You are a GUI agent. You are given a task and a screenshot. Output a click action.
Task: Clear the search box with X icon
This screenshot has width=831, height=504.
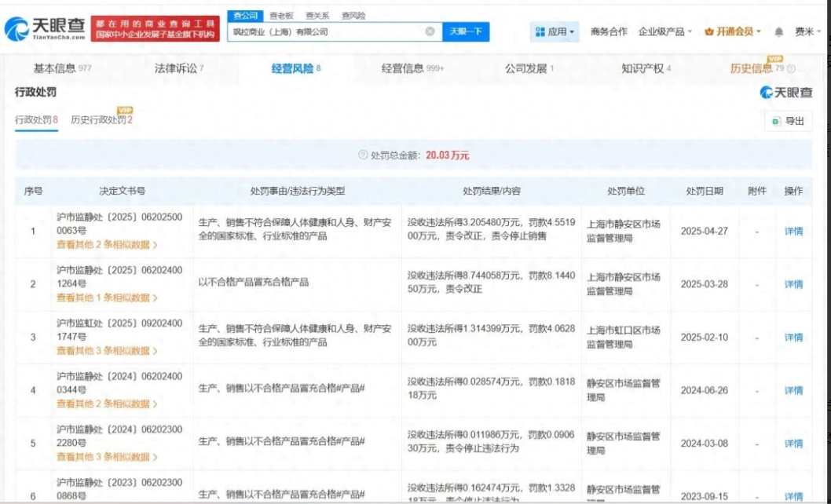pos(430,32)
